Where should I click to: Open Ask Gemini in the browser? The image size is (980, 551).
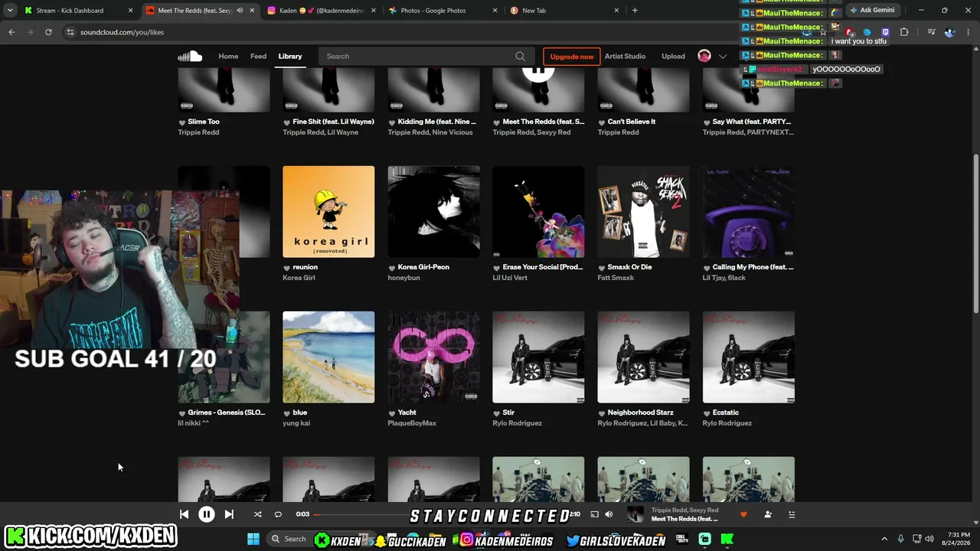click(x=873, y=10)
